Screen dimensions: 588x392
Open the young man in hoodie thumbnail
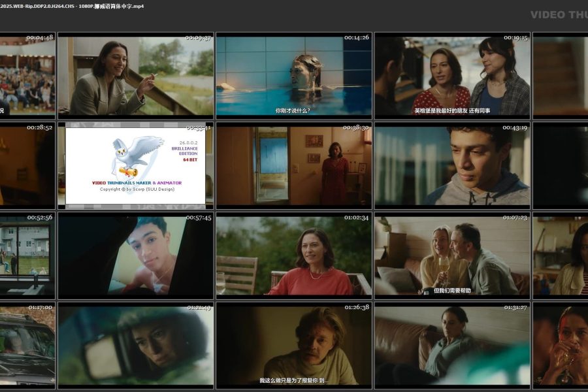pyautogui.click(x=452, y=165)
